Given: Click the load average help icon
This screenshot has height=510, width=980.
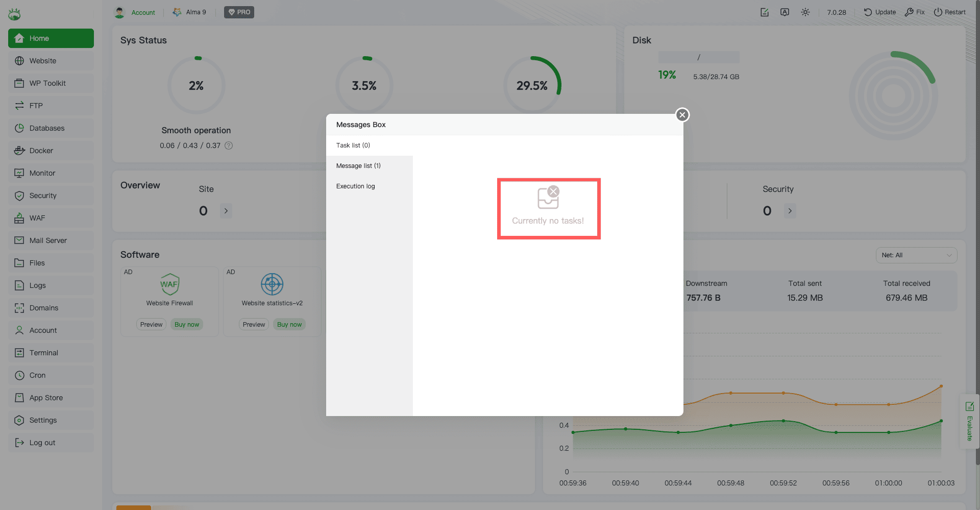Looking at the screenshot, I should 229,145.
